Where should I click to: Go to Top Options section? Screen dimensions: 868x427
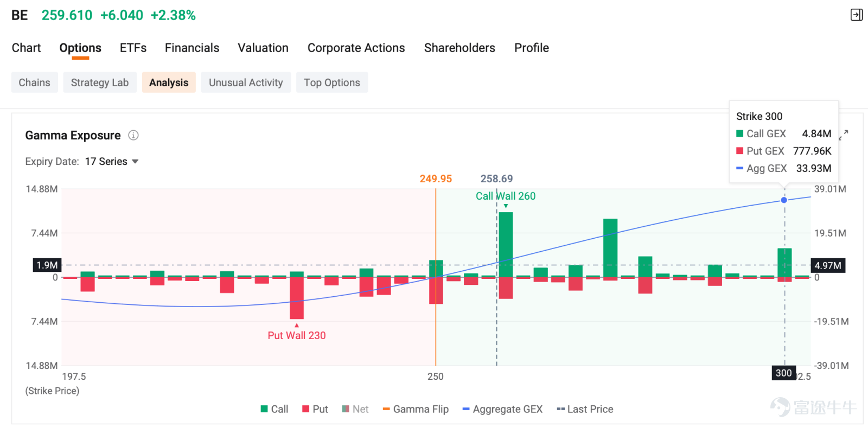(332, 82)
